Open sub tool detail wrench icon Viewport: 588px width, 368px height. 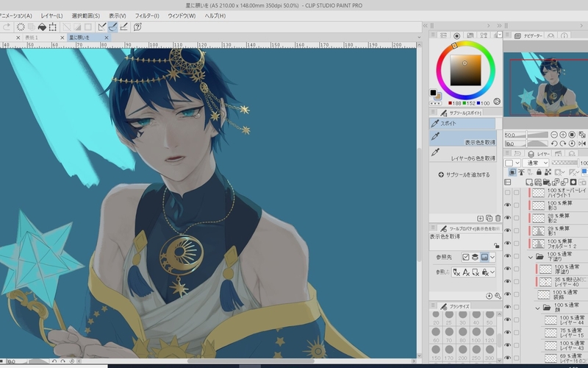coord(498,296)
